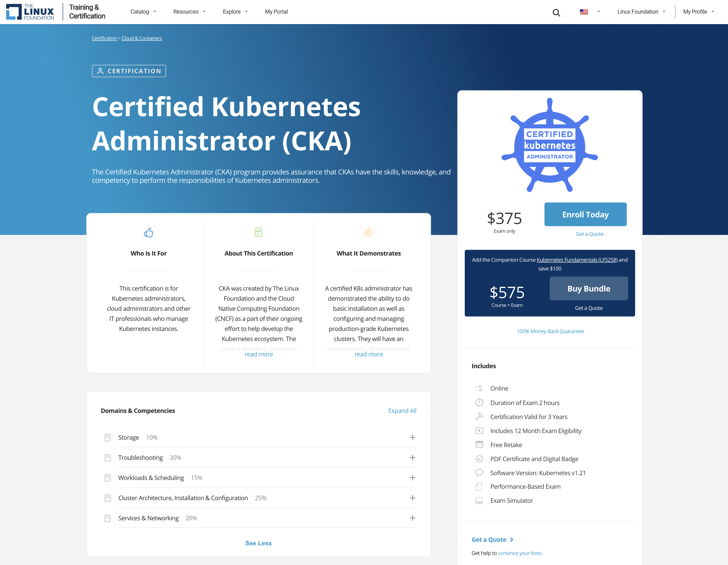Click the search magnifier icon
This screenshot has width=728, height=565.
[x=556, y=13]
